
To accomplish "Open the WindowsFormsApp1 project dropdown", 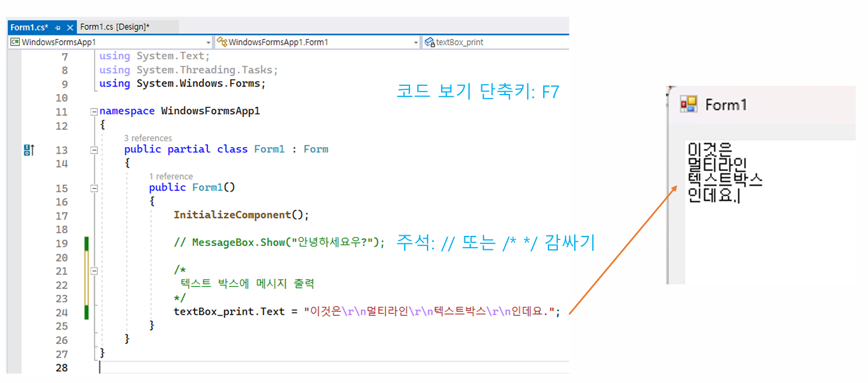I will pos(209,43).
